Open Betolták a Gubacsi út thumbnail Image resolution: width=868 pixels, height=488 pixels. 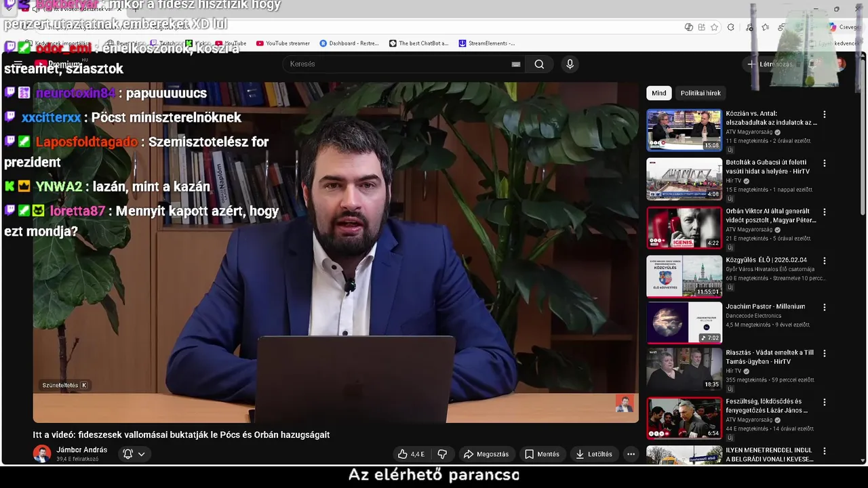[684, 179]
